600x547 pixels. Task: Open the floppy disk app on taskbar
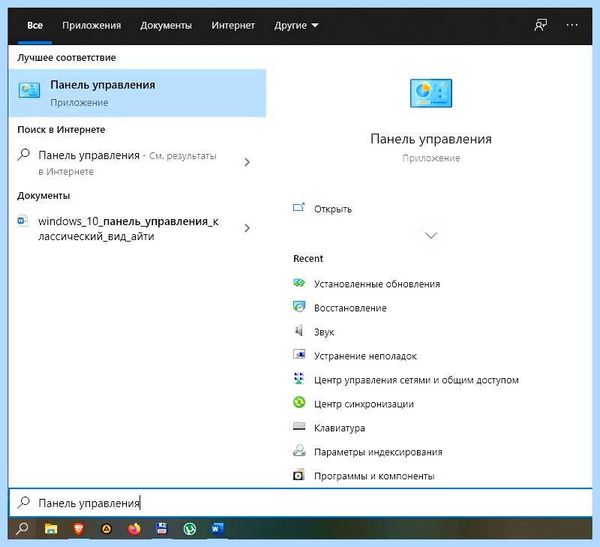162,529
